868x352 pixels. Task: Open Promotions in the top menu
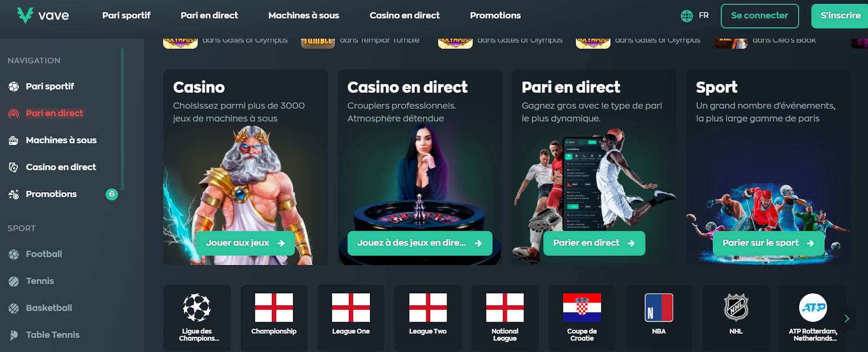click(x=495, y=16)
